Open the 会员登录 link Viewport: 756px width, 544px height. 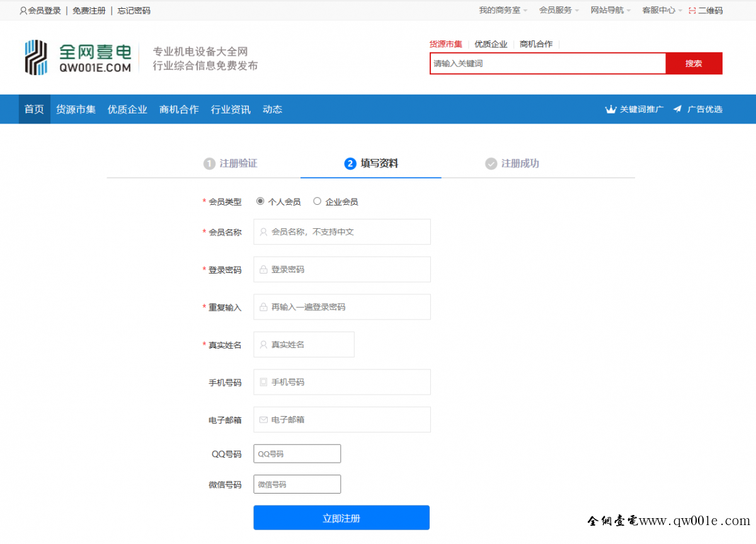(x=45, y=11)
